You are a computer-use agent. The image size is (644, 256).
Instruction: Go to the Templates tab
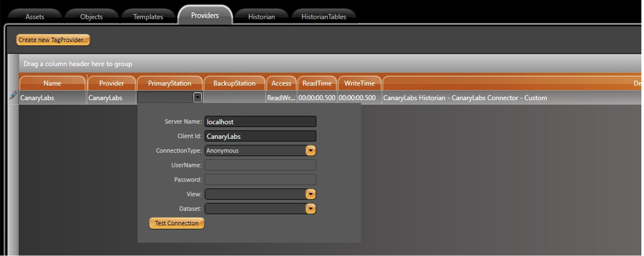coord(148,17)
